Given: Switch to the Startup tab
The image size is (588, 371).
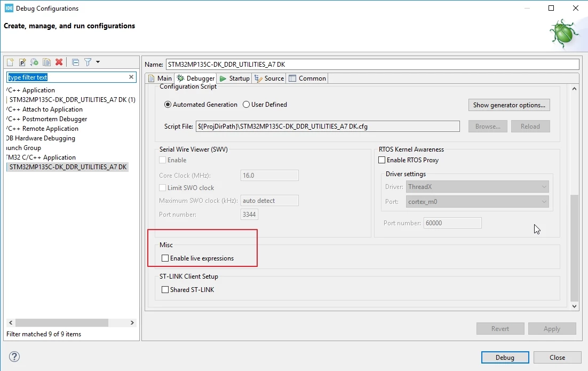Looking at the screenshot, I should pos(234,78).
